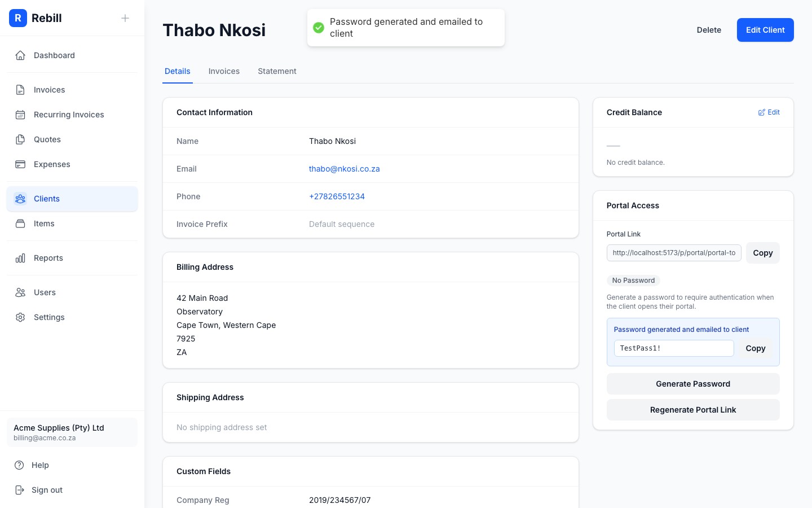The height and width of the screenshot is (508, 812).
Task: Sign out using the logout icon
Action: tap(20, 490)
